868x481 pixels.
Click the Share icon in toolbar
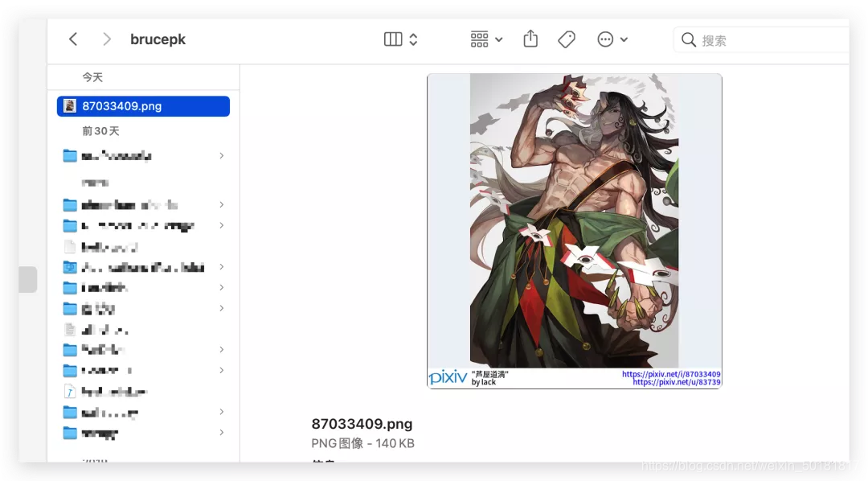click(530, 39)
